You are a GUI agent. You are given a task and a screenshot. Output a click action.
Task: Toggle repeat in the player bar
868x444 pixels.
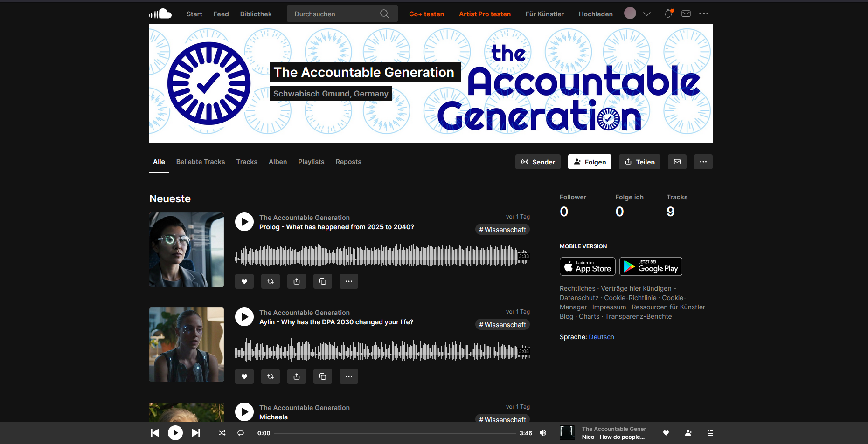(x=241, y=433)
